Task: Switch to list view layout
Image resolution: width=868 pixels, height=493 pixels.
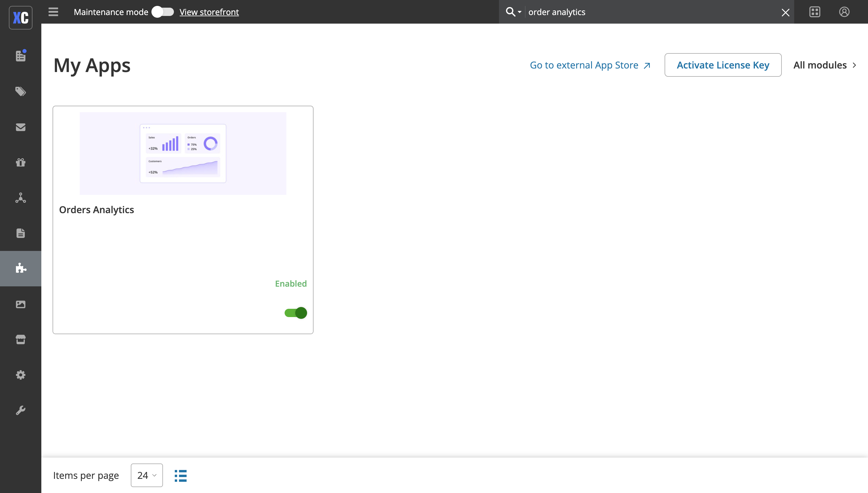Action: 180,475
